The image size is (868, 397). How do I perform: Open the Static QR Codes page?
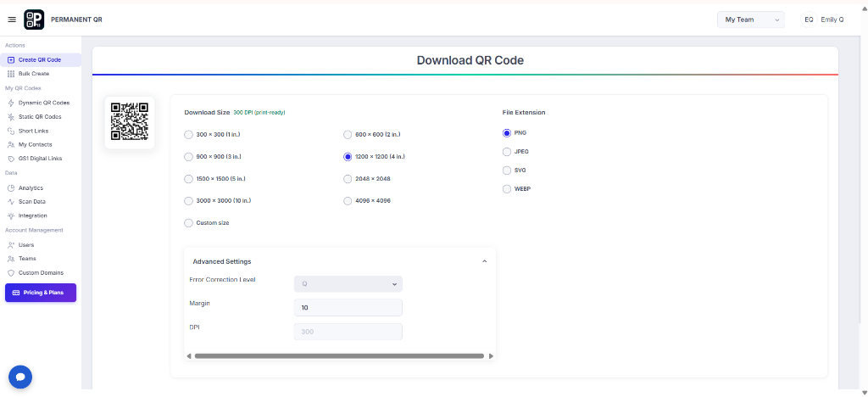coord(40,117)
